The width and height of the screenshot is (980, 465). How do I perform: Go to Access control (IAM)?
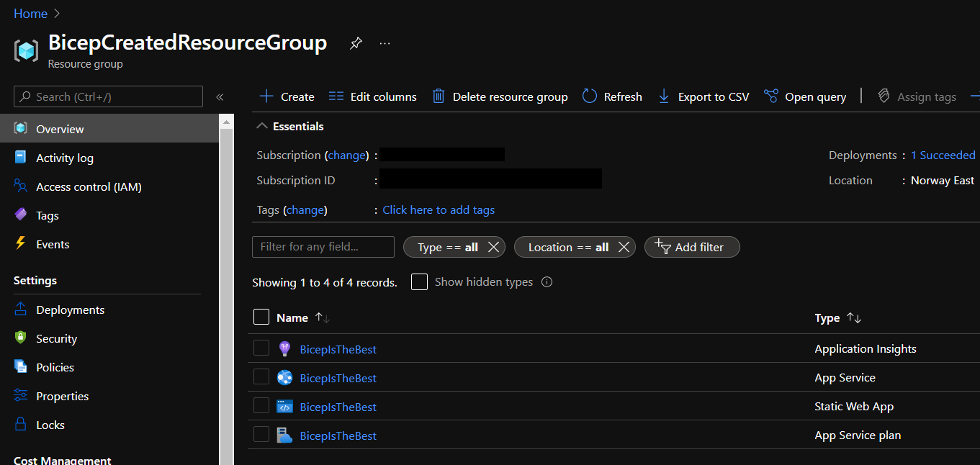click(89, 187)
